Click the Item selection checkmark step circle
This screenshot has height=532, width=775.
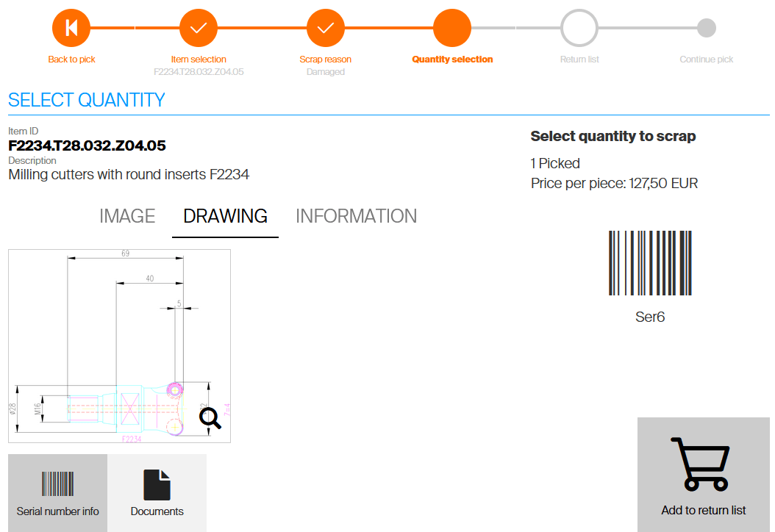click(x=199, y=29)
